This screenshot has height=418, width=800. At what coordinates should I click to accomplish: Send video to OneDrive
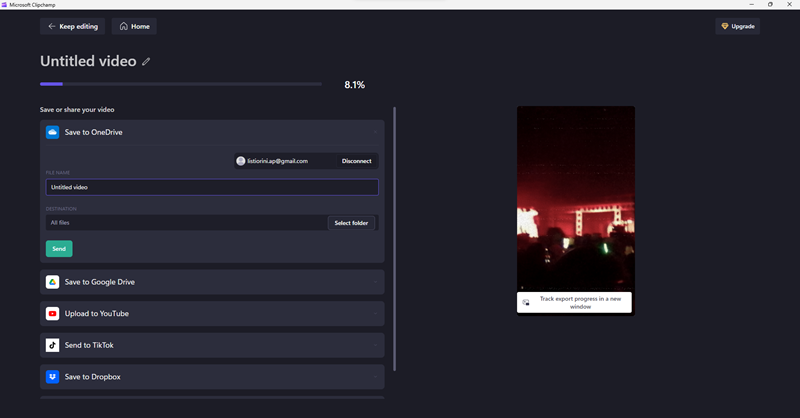click(59, 249)
